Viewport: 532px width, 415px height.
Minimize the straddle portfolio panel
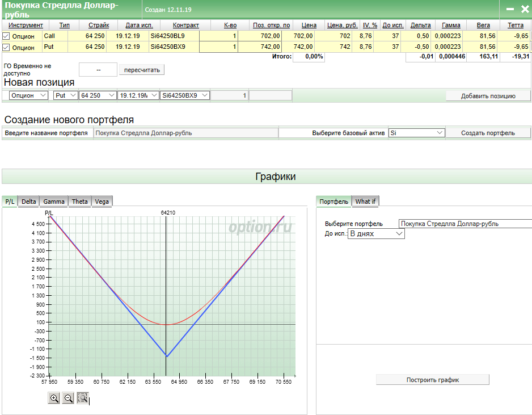pyautogui.click(x=510, y=9)
